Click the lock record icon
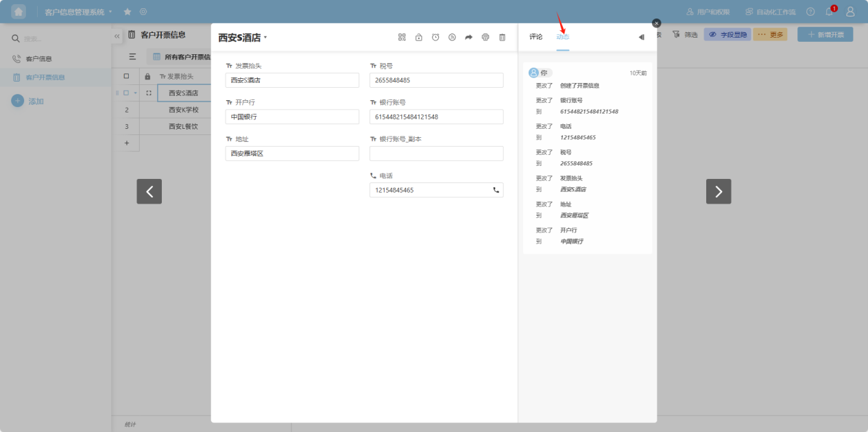Screen dimensions: 868x432 coord(419,38)
